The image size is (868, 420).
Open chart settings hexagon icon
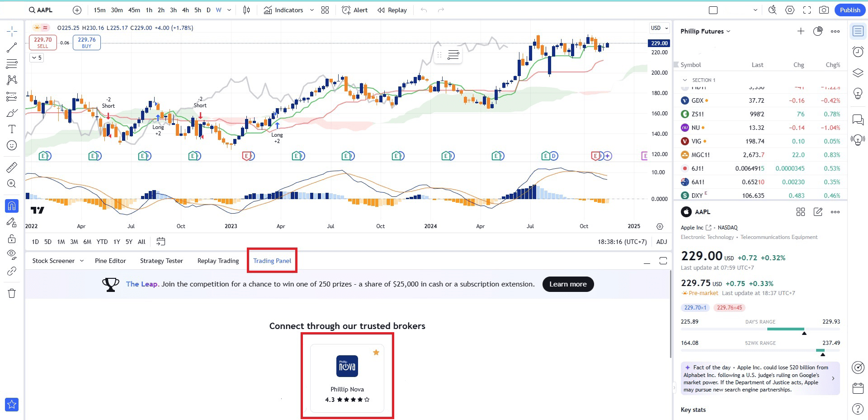(x=790, y=10)
